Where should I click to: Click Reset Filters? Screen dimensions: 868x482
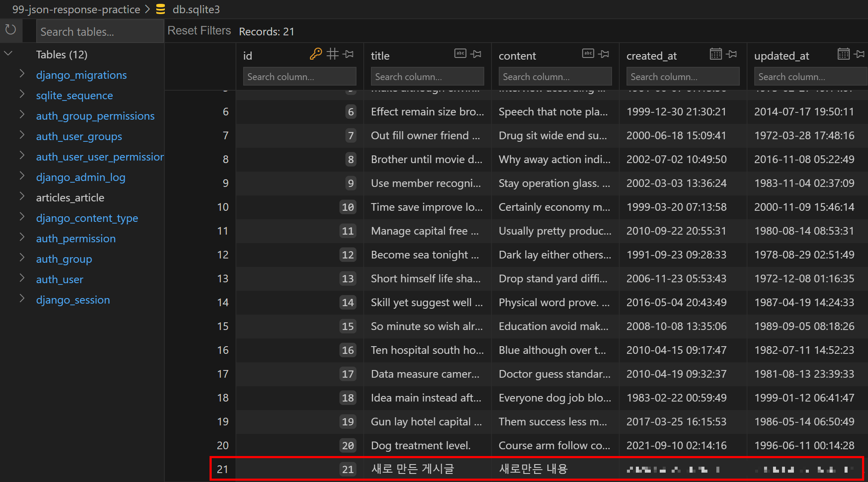[x=199, y=31]
